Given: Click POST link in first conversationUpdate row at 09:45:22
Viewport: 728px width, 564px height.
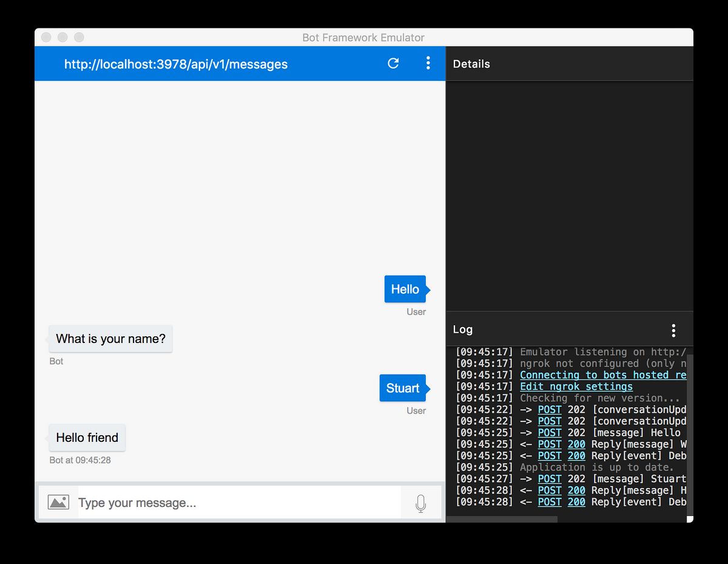Looking at the screenshot, I should point(550,410).
